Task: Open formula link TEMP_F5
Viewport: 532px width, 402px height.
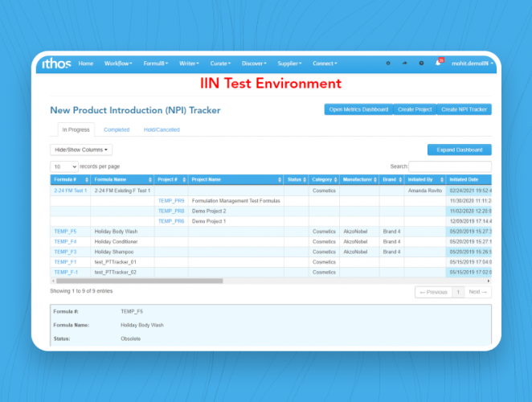Action: pos(65,232)
